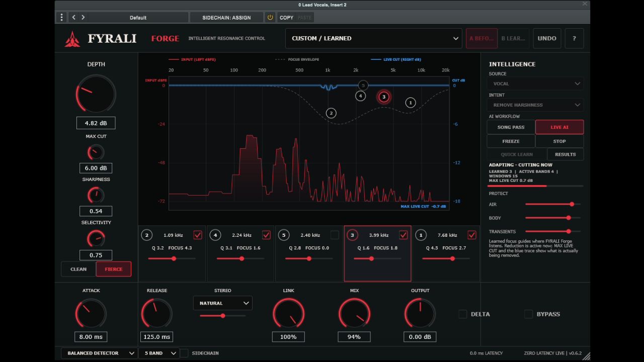Viewport: 644px width, 362px height.
Task: Disable the 2.24 kHz band checkbox
Action: [x=266, y=235]
